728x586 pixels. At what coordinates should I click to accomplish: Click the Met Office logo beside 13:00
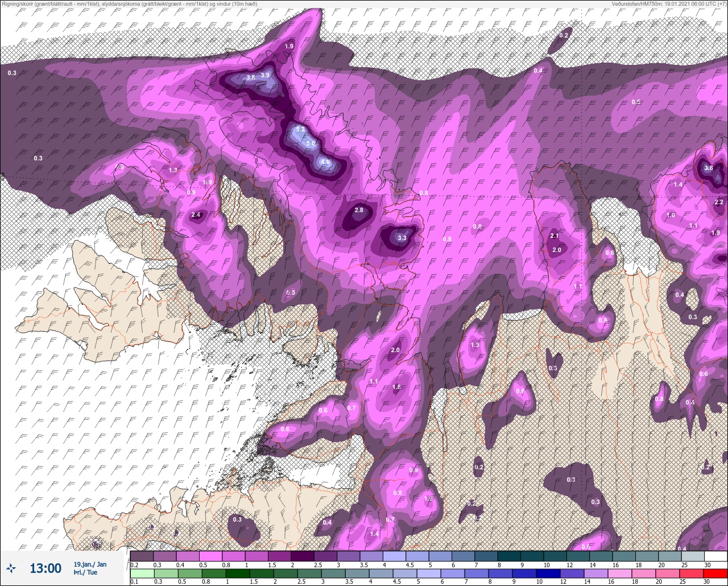point(11,568)
